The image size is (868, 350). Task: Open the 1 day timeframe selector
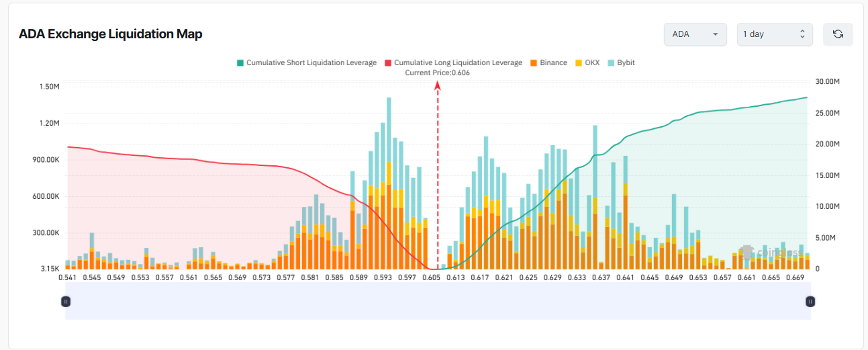[774, 34]
